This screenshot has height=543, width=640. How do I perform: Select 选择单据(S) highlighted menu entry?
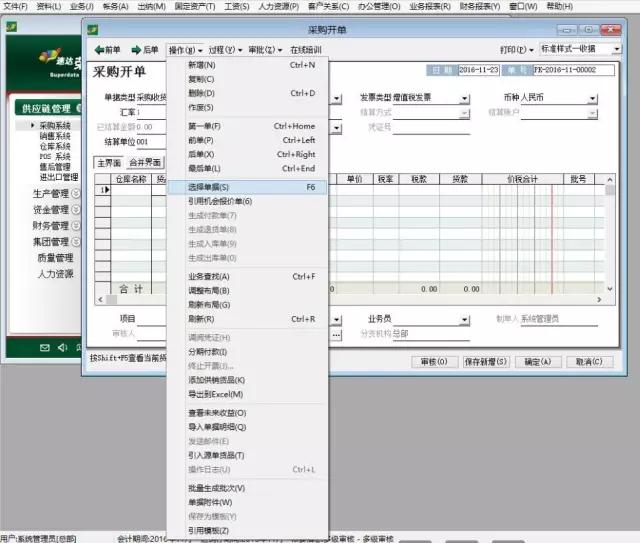[x=247, y=187]
